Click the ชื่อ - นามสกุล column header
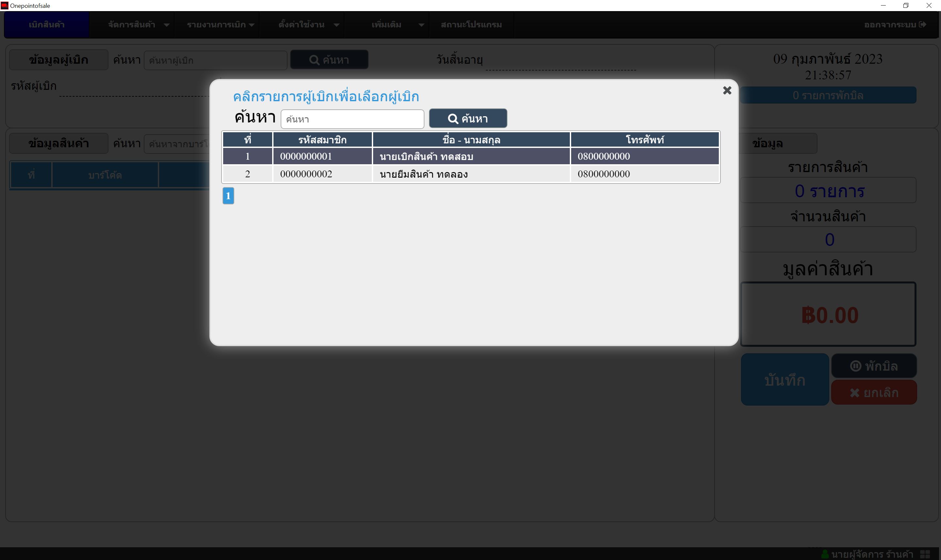Viewport: 941px width, 560px height. point(471,140)
